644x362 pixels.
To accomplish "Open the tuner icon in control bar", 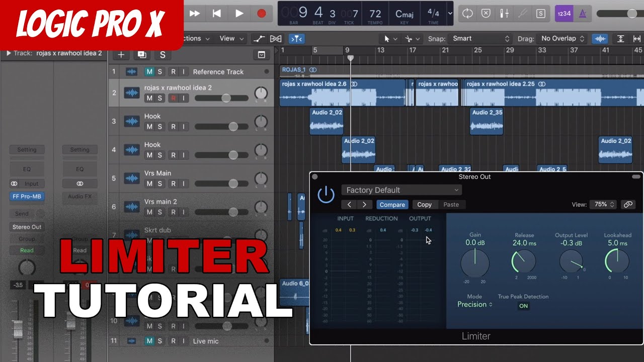I will (x=522, y=14).
